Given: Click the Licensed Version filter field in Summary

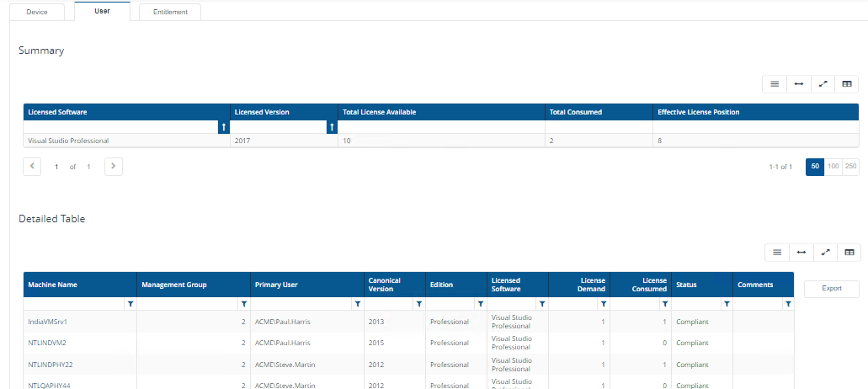Looking at the screenshot, I should 279,127.
